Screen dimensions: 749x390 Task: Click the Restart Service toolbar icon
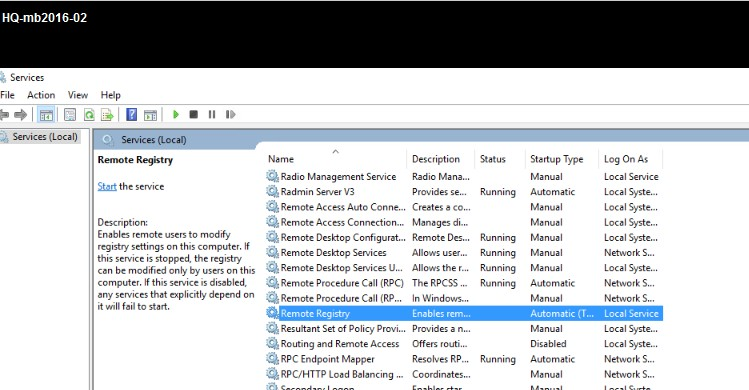(x=231, y=115)
